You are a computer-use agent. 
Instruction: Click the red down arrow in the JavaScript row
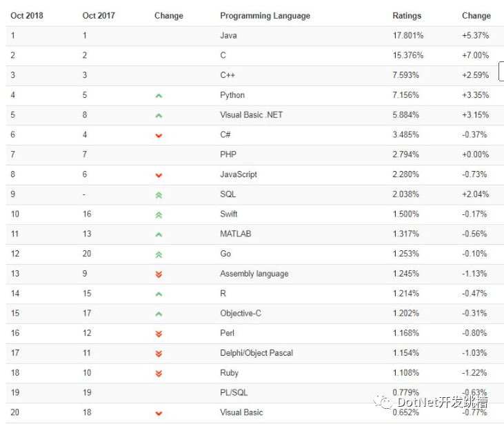coord(159,175)
